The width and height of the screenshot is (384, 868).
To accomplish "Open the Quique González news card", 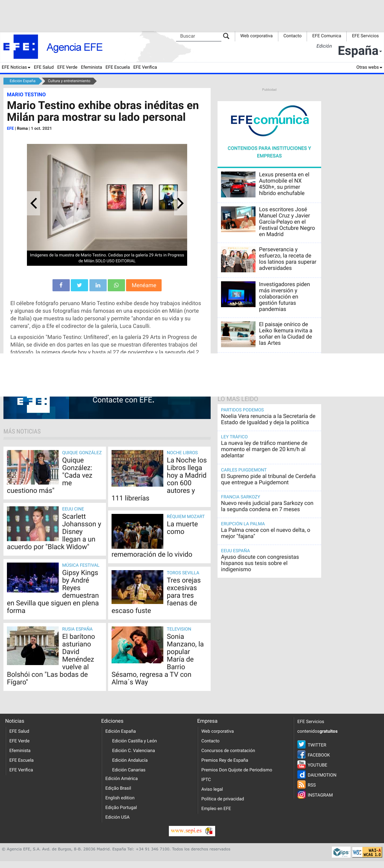I will tap(55, 473).
